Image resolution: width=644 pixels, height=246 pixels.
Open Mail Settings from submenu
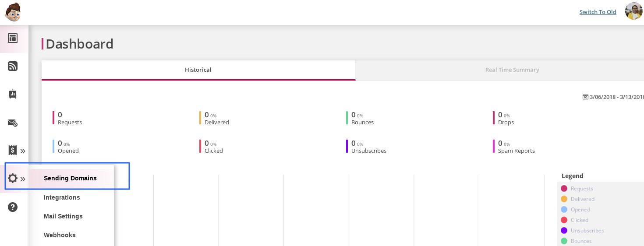pos(63,216)
